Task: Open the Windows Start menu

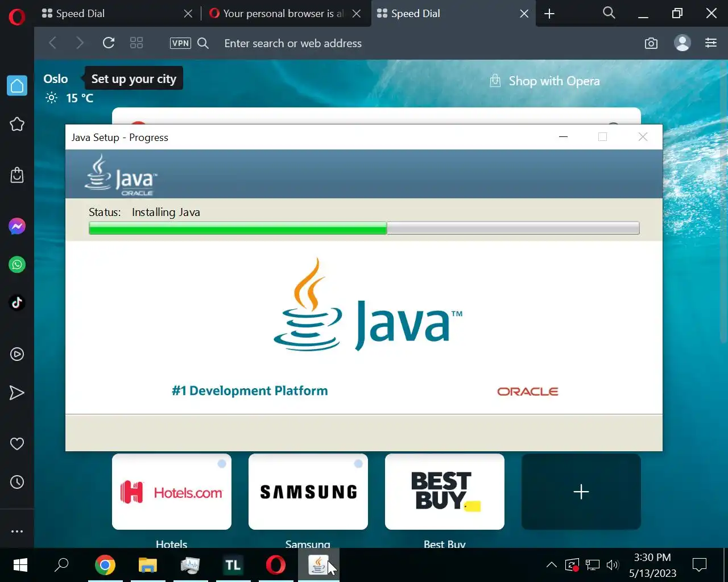Action: (20, 565)
